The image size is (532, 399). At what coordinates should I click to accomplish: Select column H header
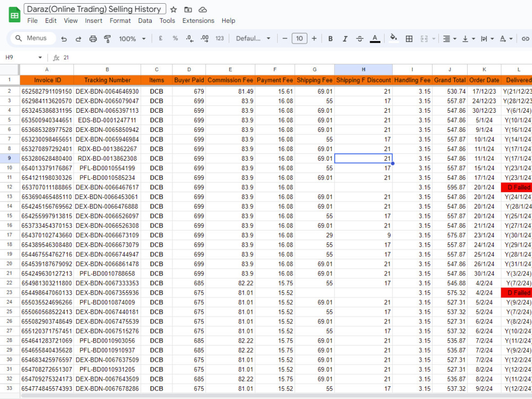pyautogui.click(x=363, y=70)
